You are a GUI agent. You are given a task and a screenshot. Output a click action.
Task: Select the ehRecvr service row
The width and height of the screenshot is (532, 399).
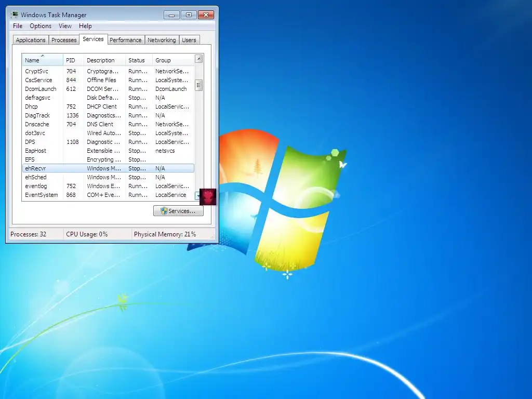point(108,168)
